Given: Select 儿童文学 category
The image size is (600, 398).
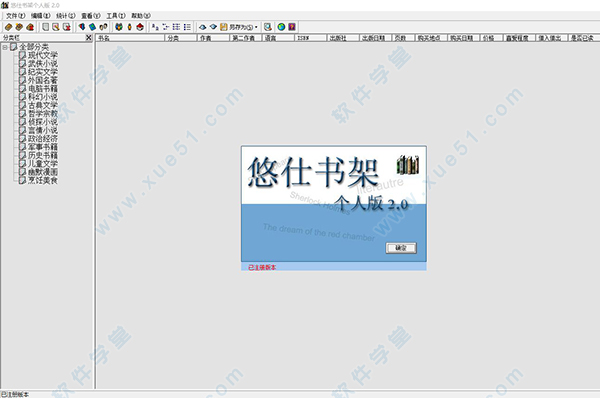Looking at the screenshot, I should (x=42, y=164).
